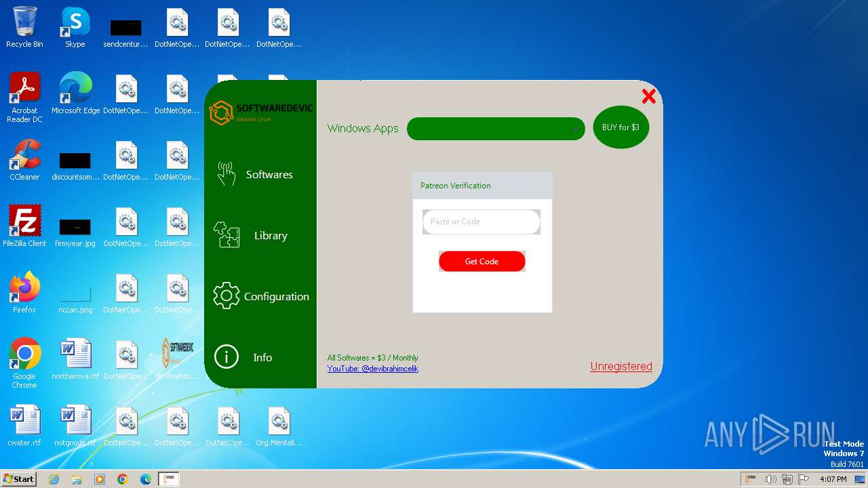Click the SoftwareDevic logo in sidebar

(x=260, y=113)
